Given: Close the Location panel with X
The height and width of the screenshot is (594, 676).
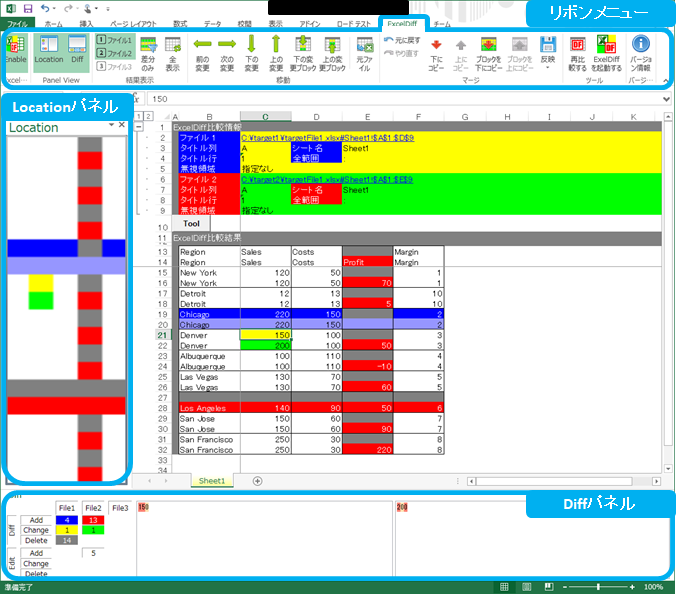Looking at the screenshot, I should point(122,125).
